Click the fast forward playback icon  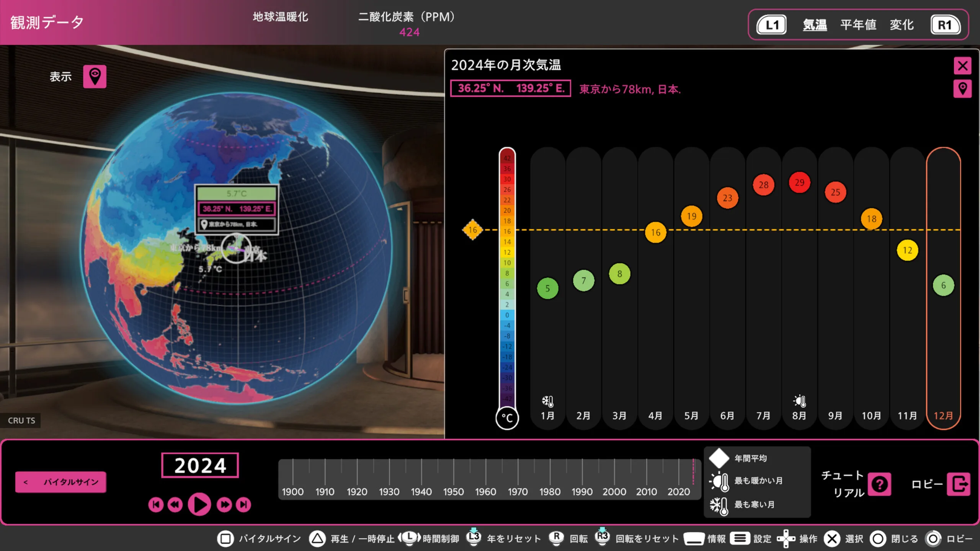click(x=224, y=505)
